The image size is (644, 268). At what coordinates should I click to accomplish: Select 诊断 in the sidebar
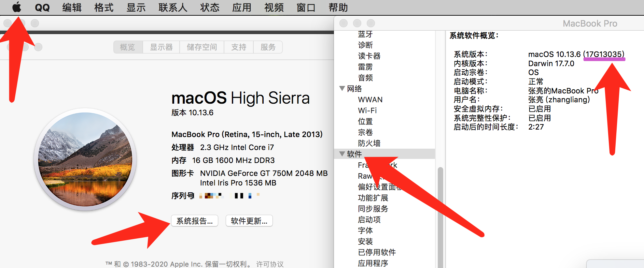tap(365, 45)
